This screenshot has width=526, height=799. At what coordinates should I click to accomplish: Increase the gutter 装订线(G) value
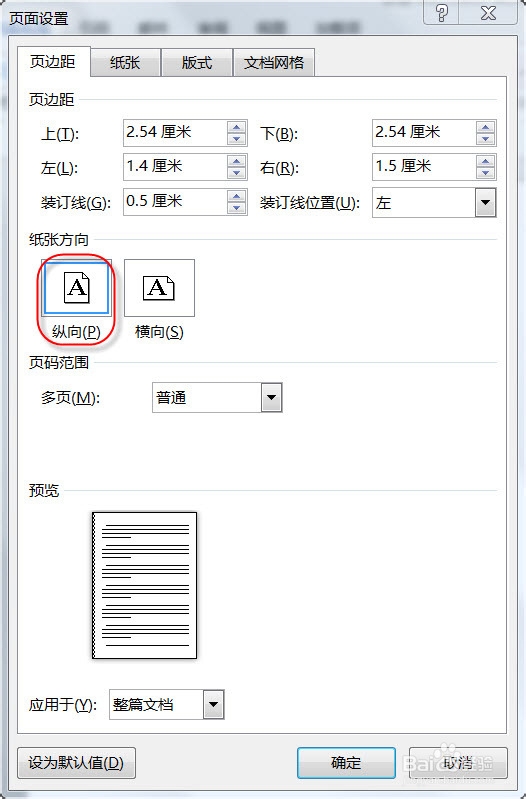coord(236,196)
